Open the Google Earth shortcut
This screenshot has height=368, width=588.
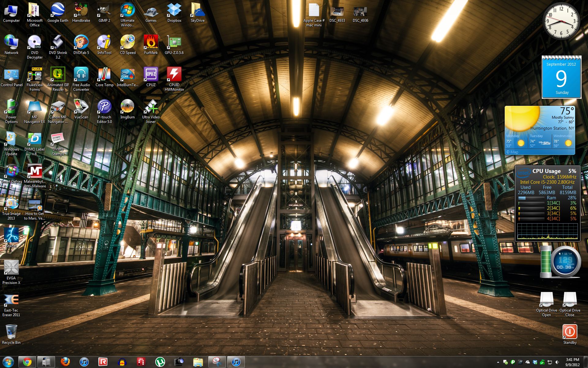58,13
